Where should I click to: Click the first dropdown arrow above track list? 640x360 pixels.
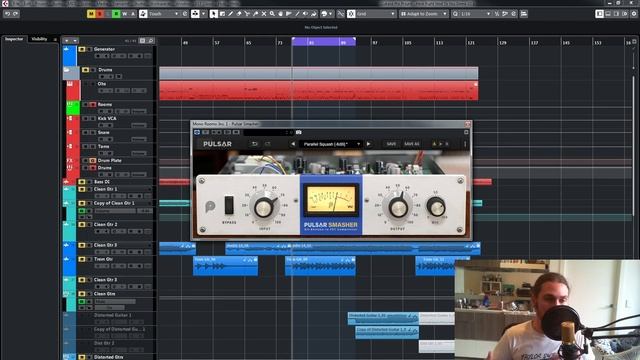click(67, 41)
